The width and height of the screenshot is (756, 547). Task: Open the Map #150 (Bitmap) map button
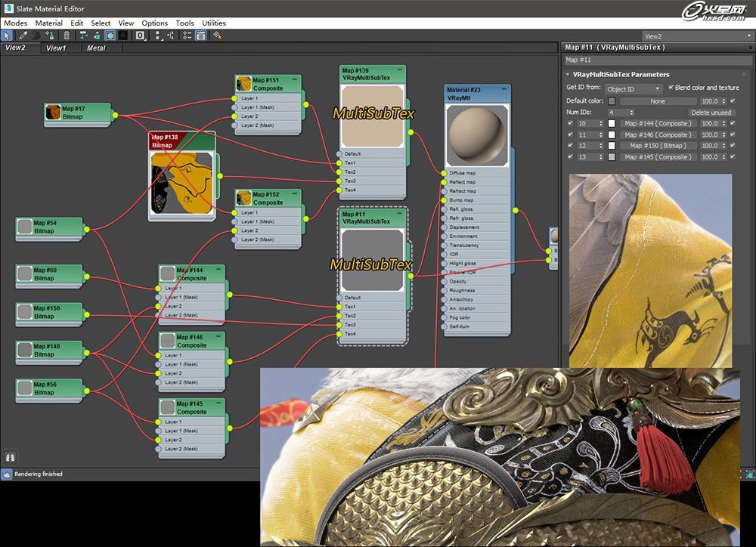658,146
